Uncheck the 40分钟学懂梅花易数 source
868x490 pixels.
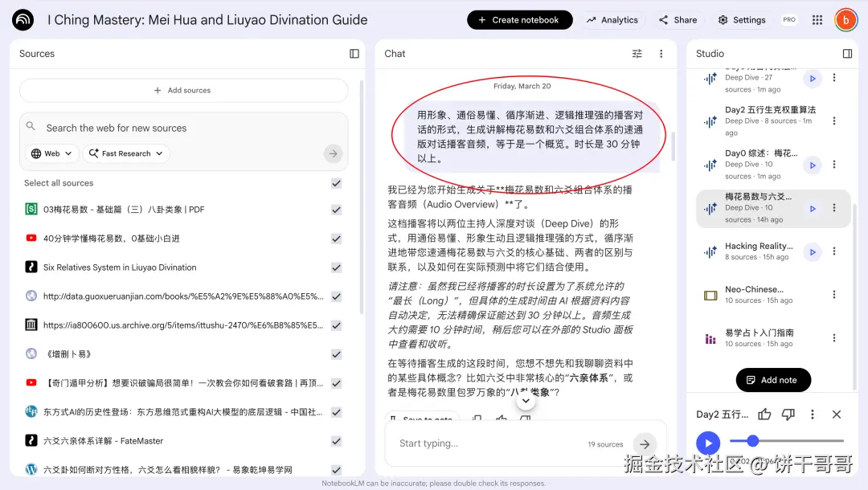pos(336,239)
